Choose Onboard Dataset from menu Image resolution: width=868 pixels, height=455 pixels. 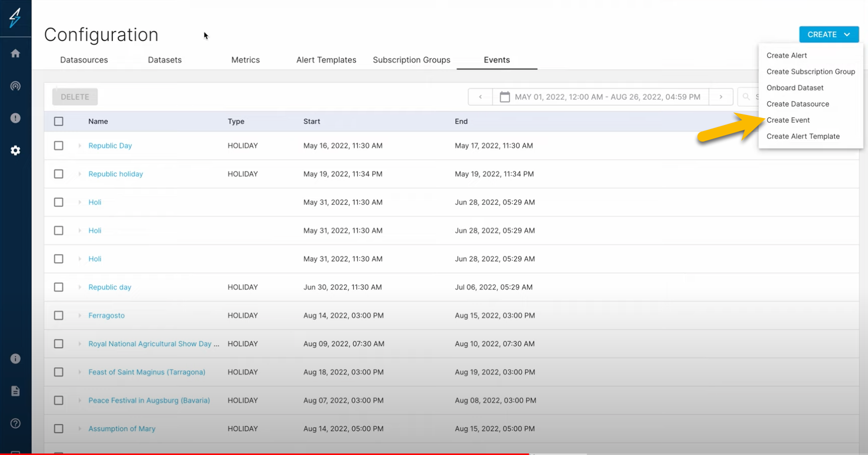795,87
